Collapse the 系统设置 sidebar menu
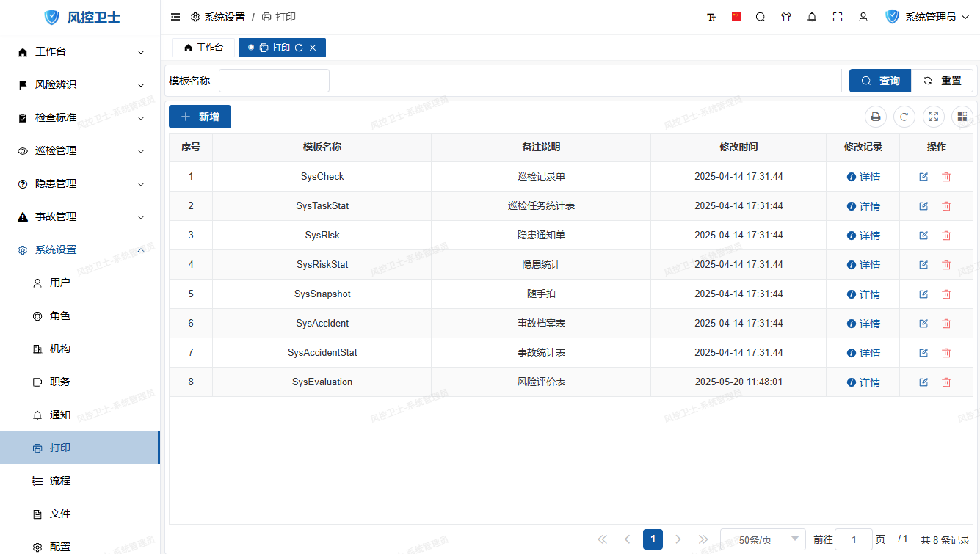Image resolution: width=980 pixels, height=554 pixels. 81,249
